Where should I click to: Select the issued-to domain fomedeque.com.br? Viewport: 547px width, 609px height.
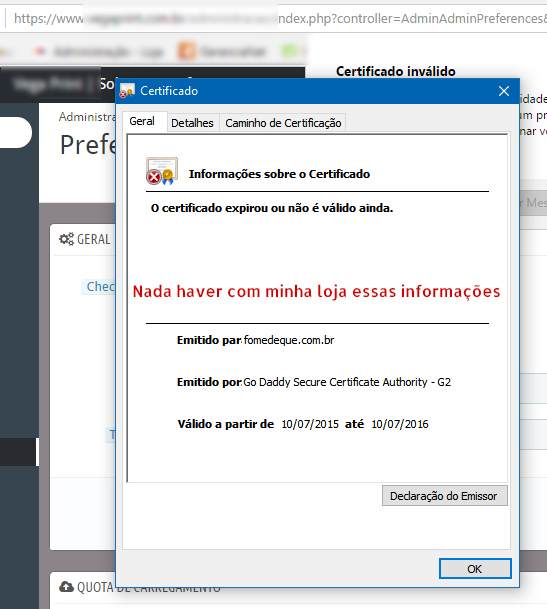click(289, 340)
